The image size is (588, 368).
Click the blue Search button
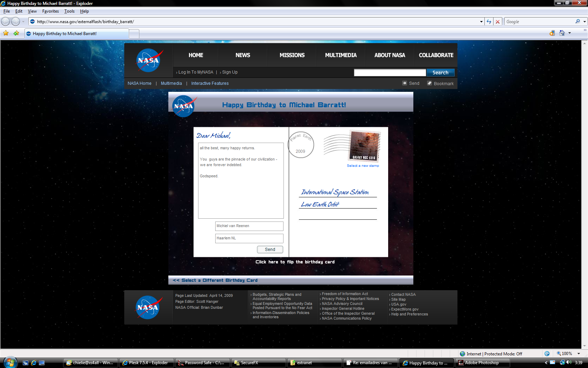tap(440, 73)
